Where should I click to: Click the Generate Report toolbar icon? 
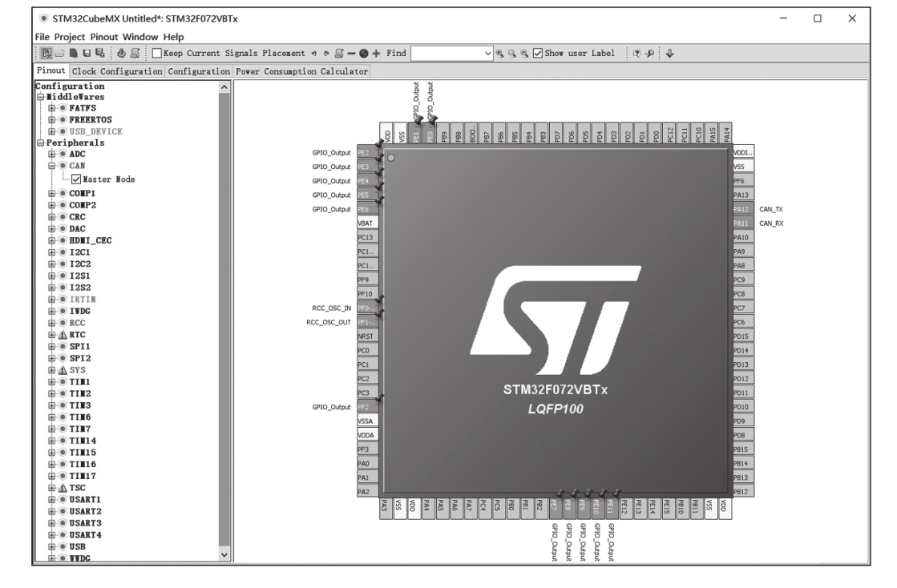pyautogui.click(x=135, y=53)
